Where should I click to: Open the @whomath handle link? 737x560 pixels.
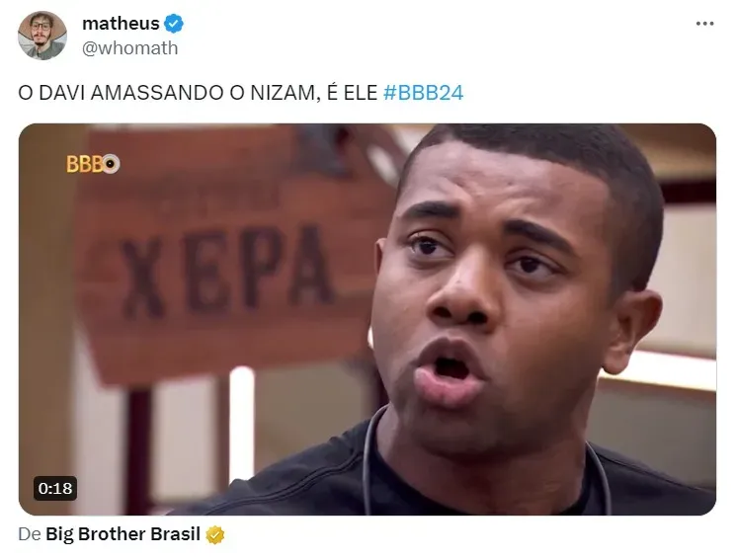pos(130,48)
